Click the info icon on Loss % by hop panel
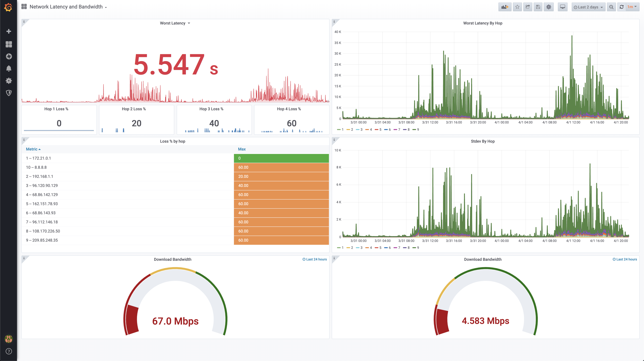This screenshot has width=644, height=361. tap(24, 140)
